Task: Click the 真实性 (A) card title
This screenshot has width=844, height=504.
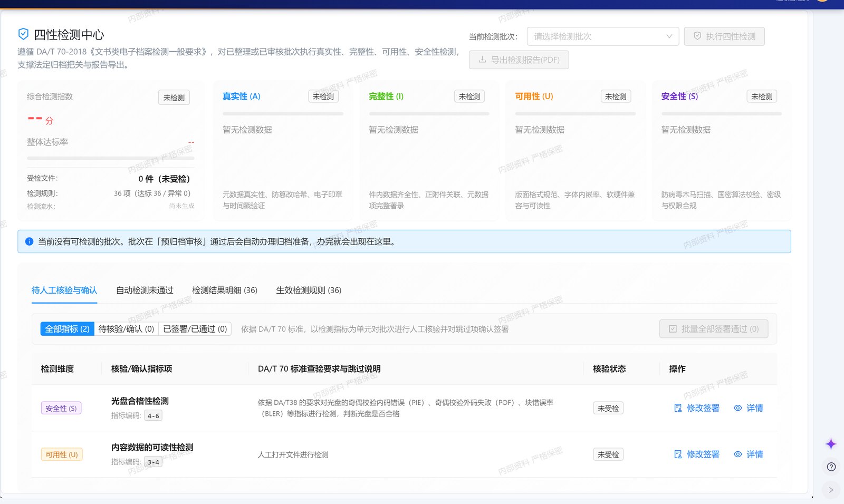Action: click(242, 96)
